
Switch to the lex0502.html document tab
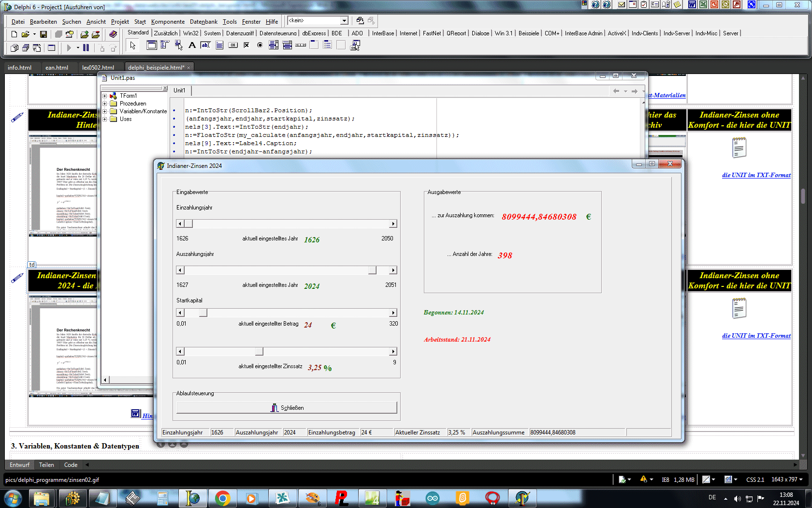pyautogui.click(x=98, y=68)
